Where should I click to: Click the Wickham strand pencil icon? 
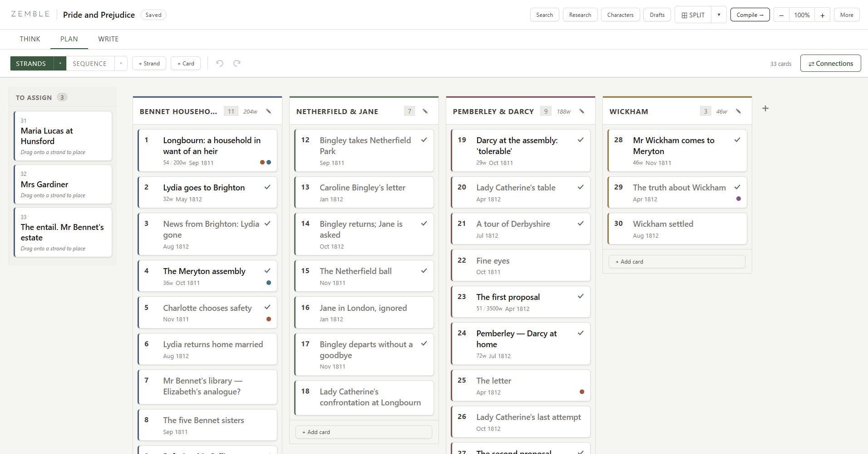(x=739, y=111)
